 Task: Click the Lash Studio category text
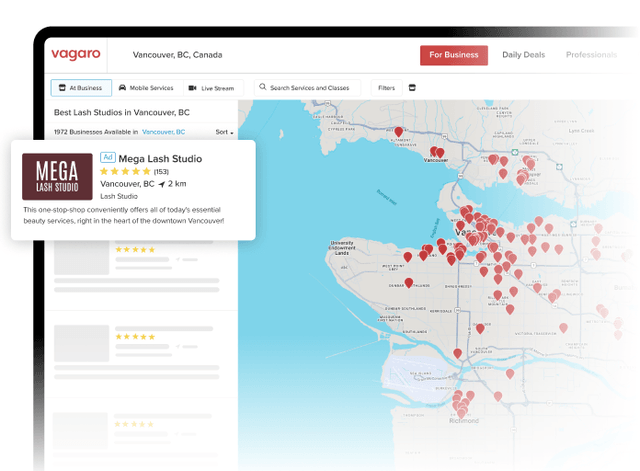[x=119, y=196]
